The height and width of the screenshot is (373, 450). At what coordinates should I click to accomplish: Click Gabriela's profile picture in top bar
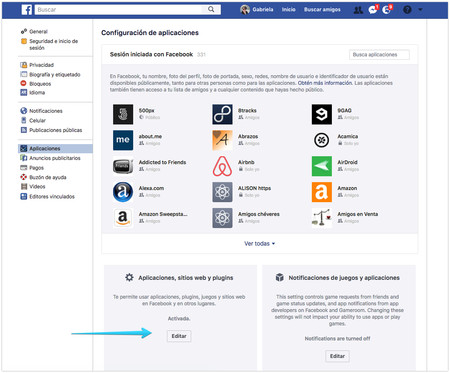245,10
